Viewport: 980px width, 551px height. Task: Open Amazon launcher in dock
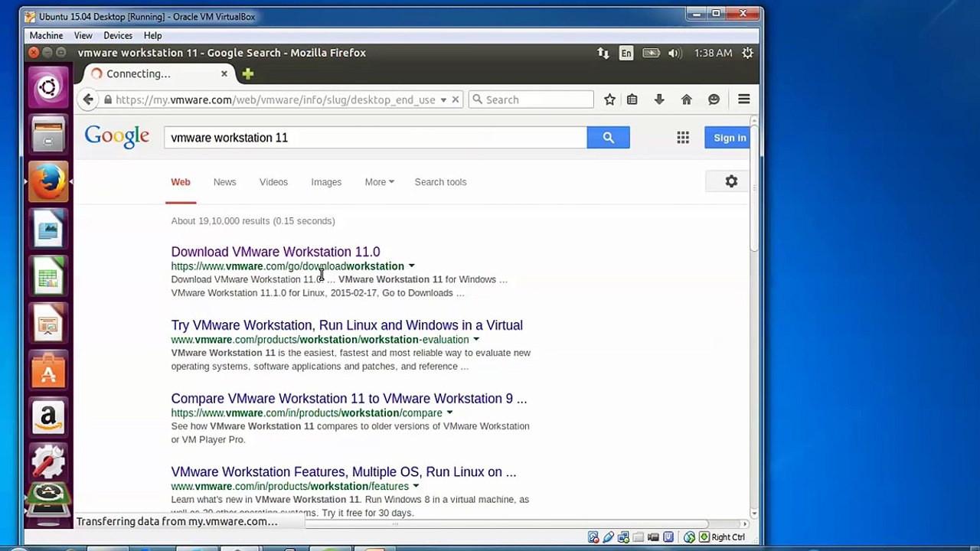coord(48,418)
